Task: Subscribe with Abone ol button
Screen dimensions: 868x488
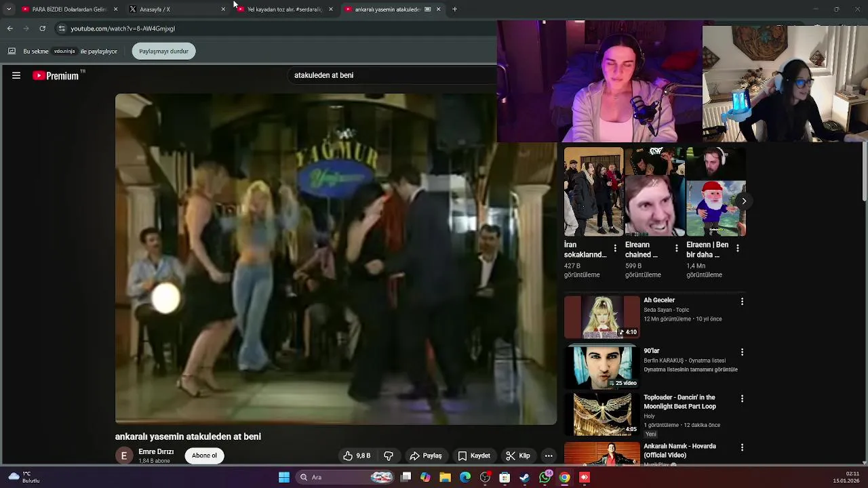Action: pos(204,455)
